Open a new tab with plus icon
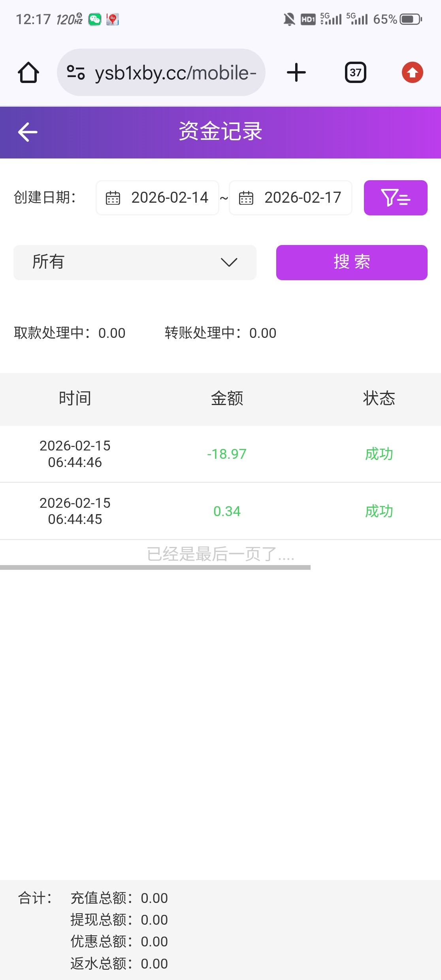 296,73
